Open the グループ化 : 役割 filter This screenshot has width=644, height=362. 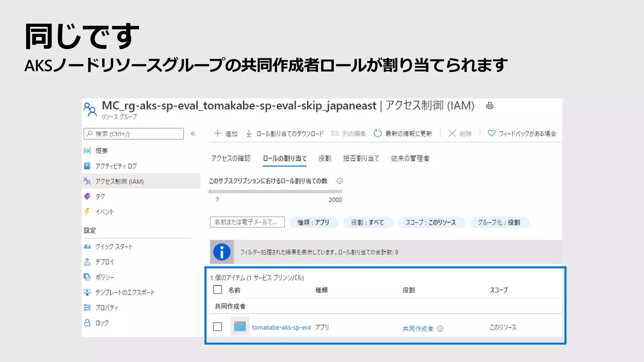point(500,222)
